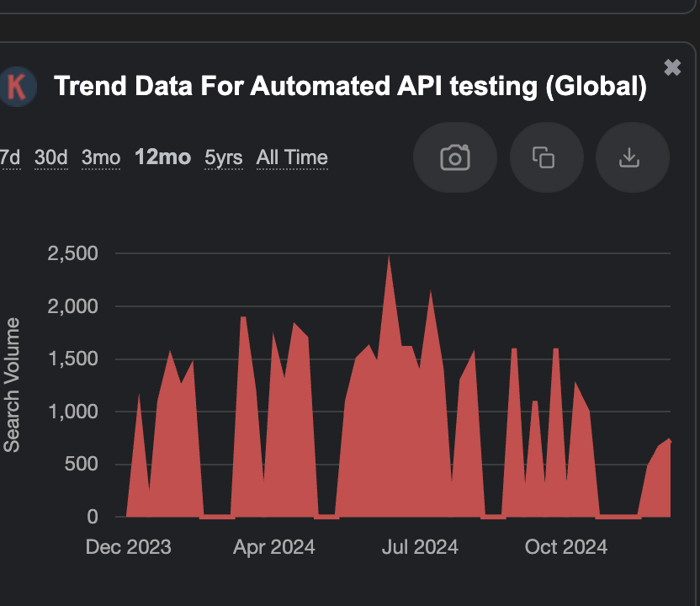Show All Time trend data
This screenshot has height=606, width=700.
click(292, 157)
